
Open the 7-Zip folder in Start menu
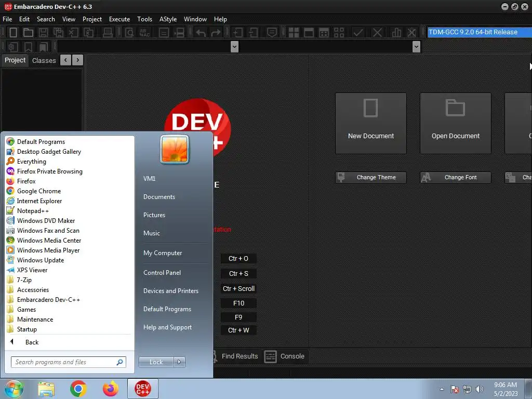point(24,280)
